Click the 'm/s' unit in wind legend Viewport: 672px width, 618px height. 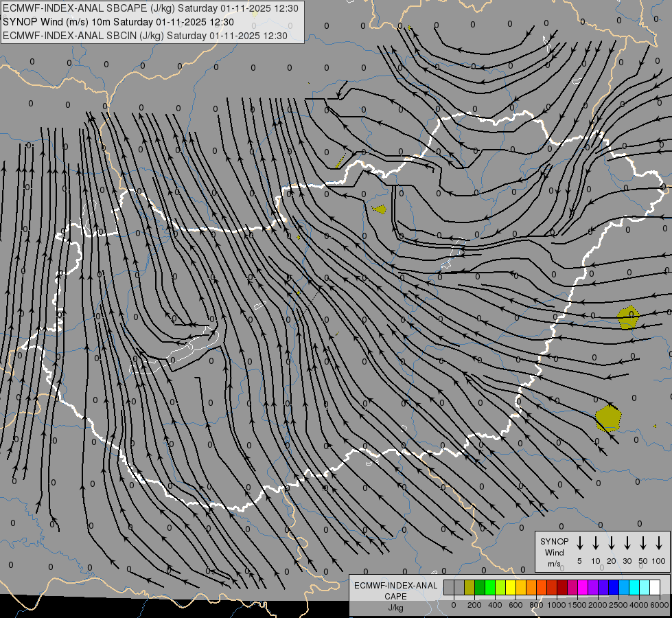(554, 564)
